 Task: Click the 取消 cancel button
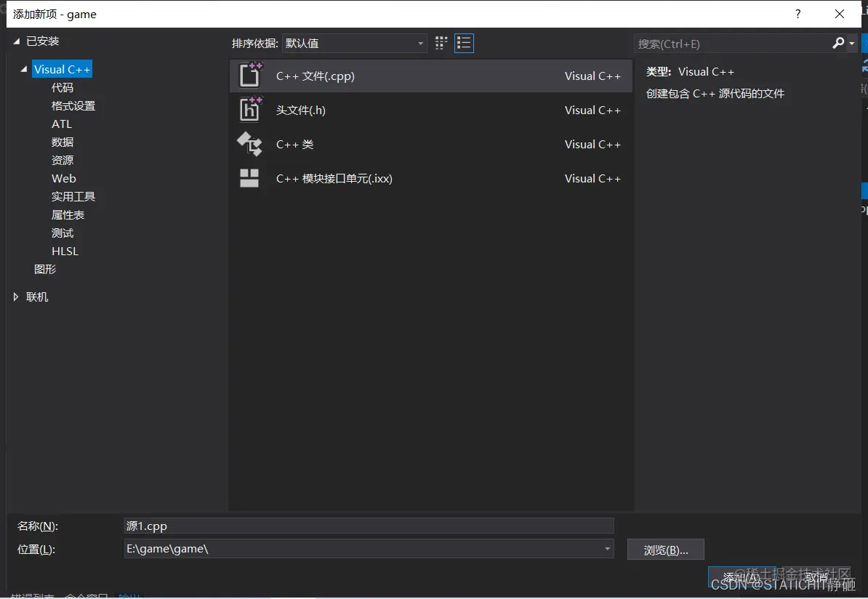pyautogui.click(x=816, y=577)
